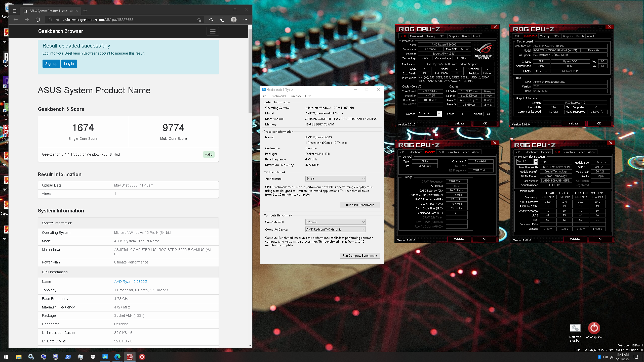Screen dimensions: 644x362
Task: Open the Benchmarks menu in Geekbench 5
Action: [x=278, y=96]
